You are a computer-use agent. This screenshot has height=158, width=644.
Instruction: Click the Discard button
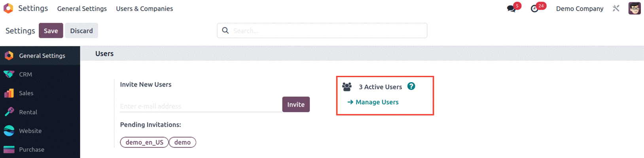coord(81,31)
